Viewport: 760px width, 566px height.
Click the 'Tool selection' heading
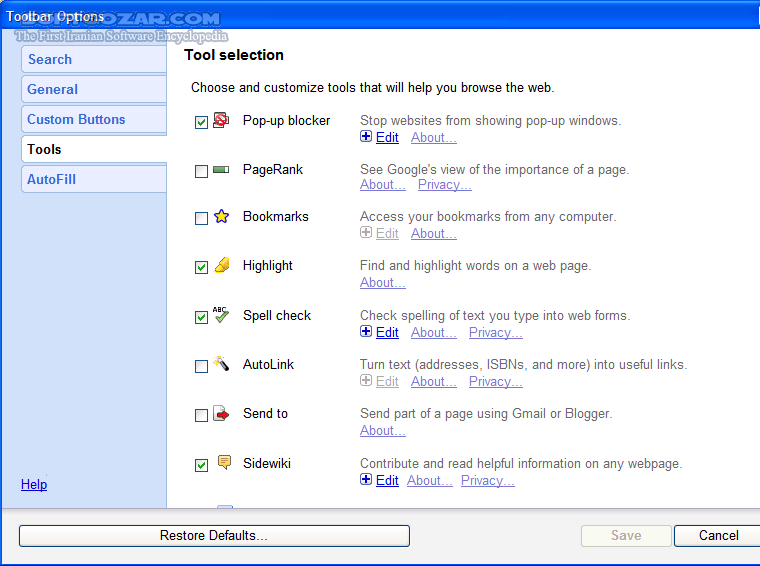pos(234,55)
